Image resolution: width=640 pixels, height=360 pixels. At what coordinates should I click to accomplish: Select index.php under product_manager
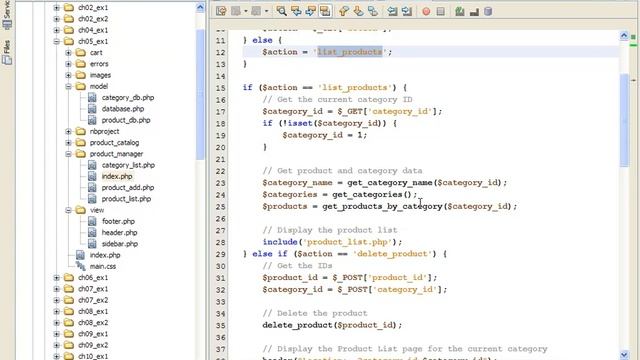tap(117, 176)
